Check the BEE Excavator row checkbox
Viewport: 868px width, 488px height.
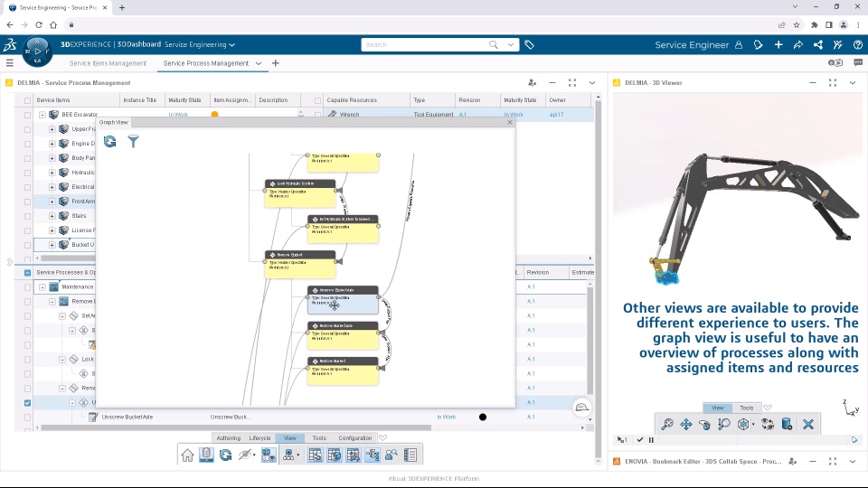coord(27,115)
